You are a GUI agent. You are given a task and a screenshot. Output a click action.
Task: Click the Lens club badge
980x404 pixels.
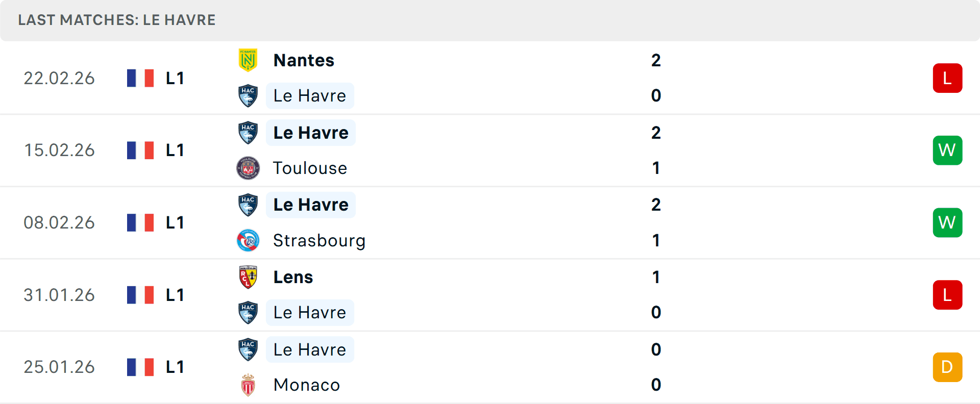[x=248, y=277]
